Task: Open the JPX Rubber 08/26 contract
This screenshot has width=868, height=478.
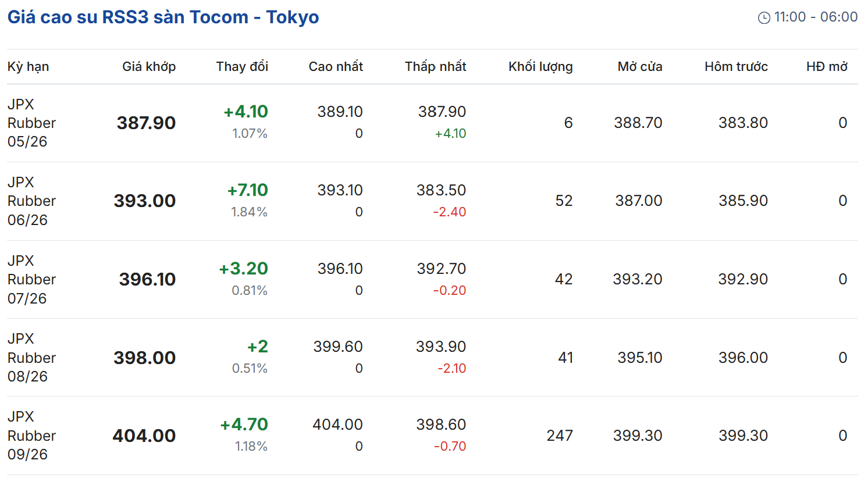Action: [31, 357]
